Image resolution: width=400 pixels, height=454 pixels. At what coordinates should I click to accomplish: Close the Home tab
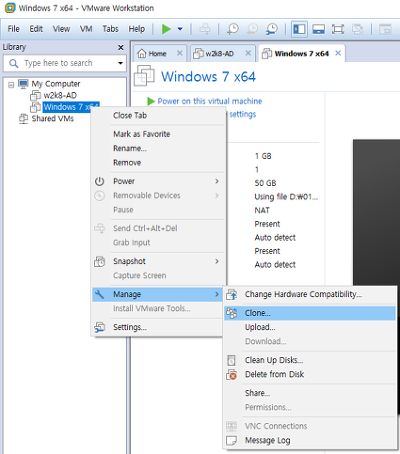pos(180,53)
